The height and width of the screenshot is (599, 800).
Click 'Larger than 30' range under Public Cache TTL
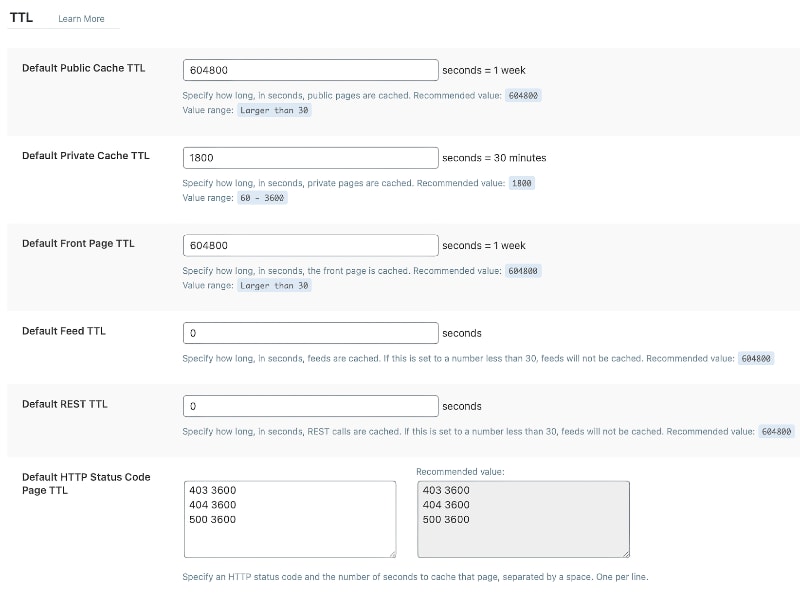pos(274,110)
